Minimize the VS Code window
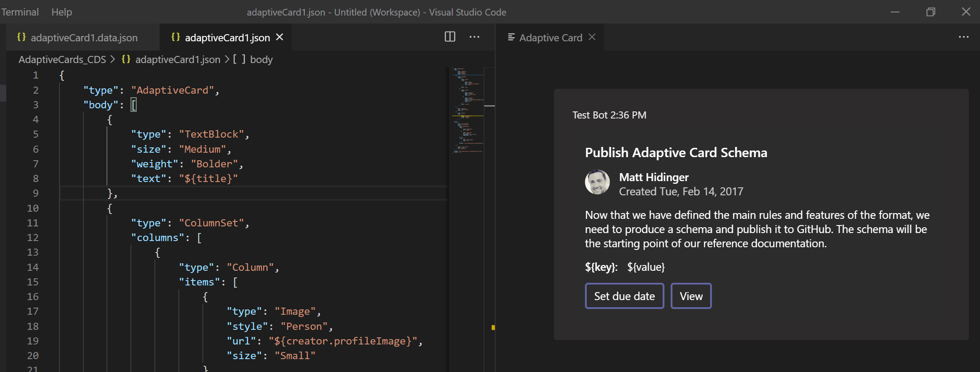Viewport: 980px width, 372px height. pyautogui.click(x=895, y=12)
